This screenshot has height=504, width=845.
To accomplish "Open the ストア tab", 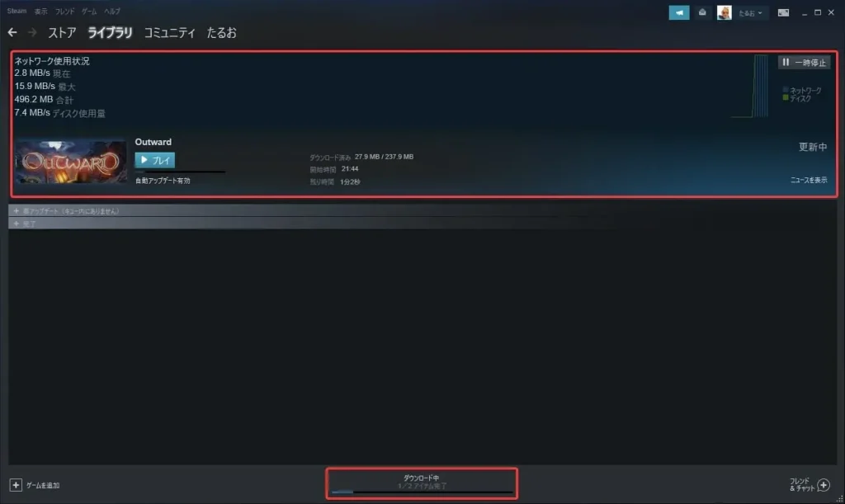I will [x=62, y=33].
